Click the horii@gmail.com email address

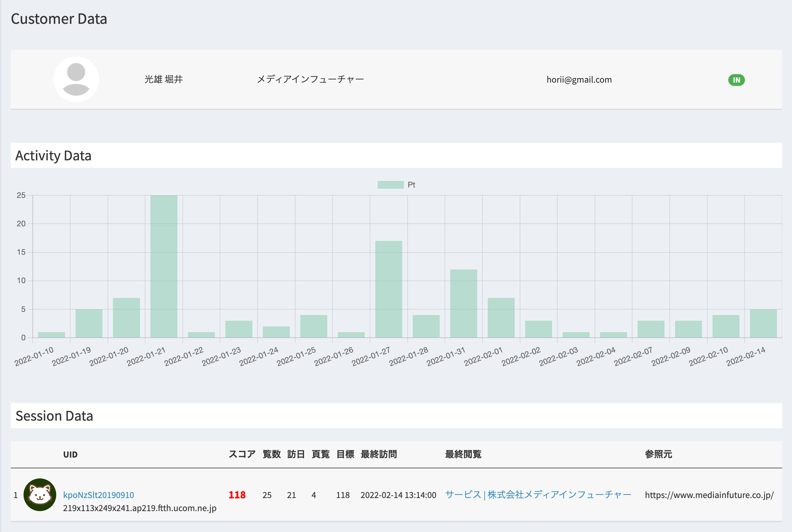pyautogui.click(x=579, y=79)
